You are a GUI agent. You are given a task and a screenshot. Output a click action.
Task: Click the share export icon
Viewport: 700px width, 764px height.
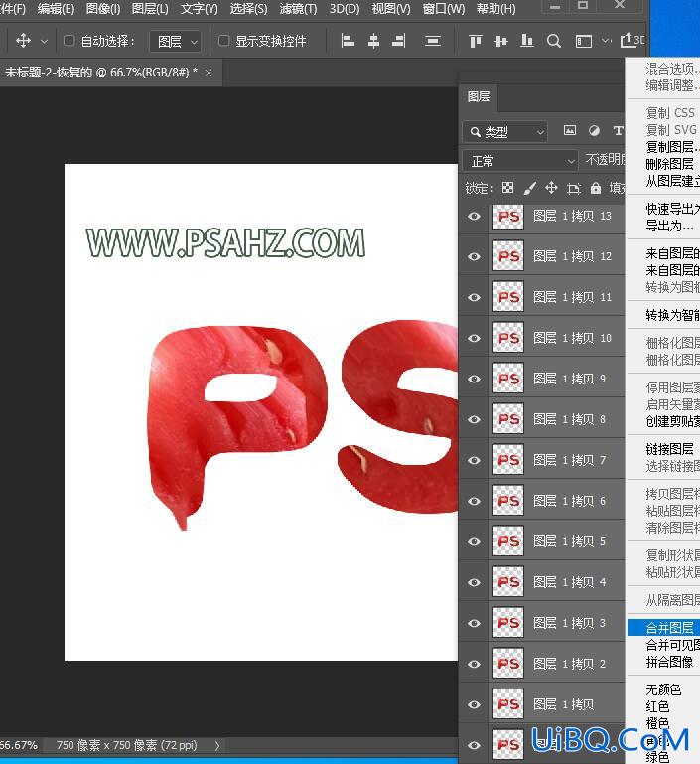coord(627,40)
